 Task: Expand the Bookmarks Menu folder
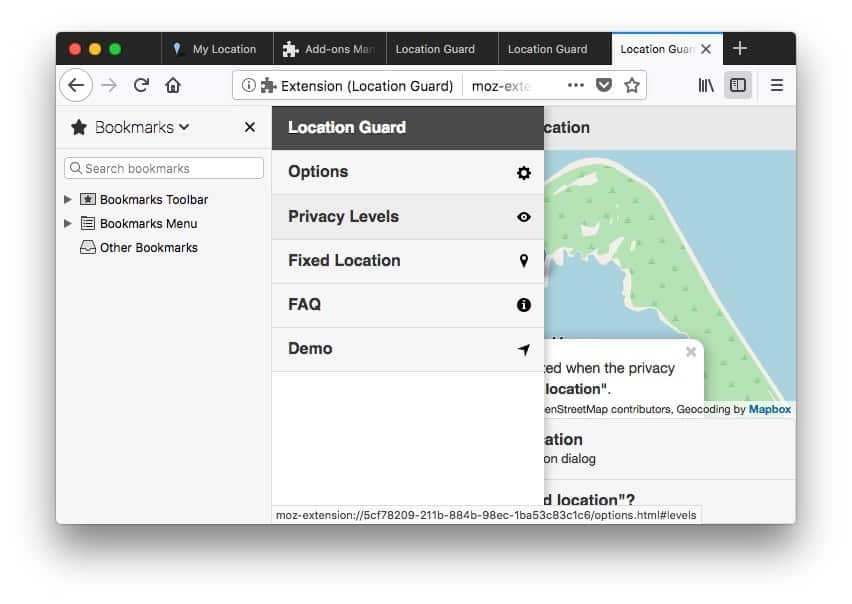click(x=68, y=224)
